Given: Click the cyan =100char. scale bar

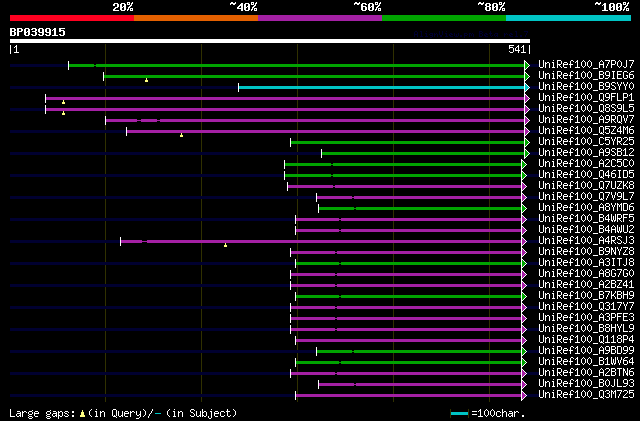Looking at the screenshot, I should [459, 414].
